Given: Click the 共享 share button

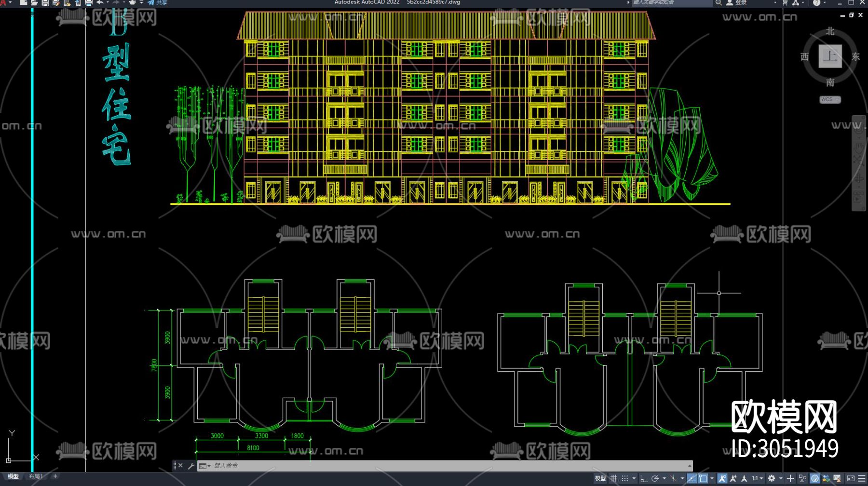Looking at the screenshot, I should pyautogui.click(x=158, y=2).
